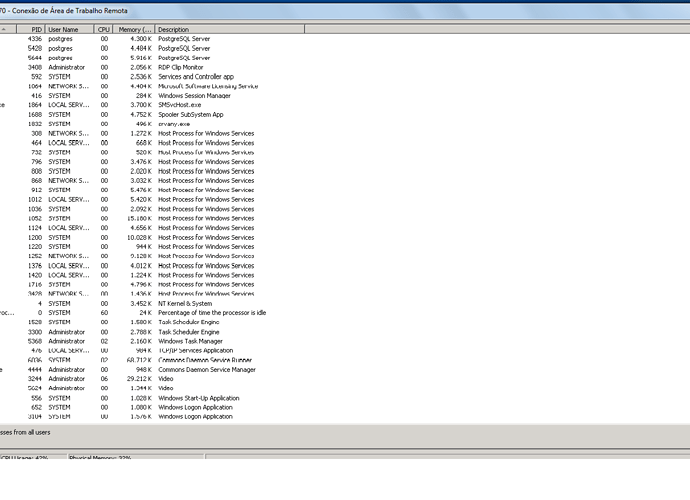Select the 'Commons Daemon Service Manager' row
The width and height of the screenshot is (690, 500).
pos(152,369)
